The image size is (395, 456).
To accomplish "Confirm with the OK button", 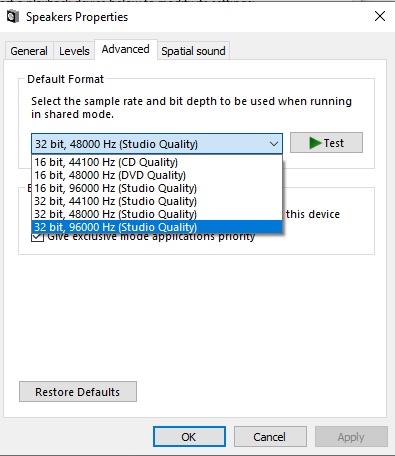I will click(189, 437).
